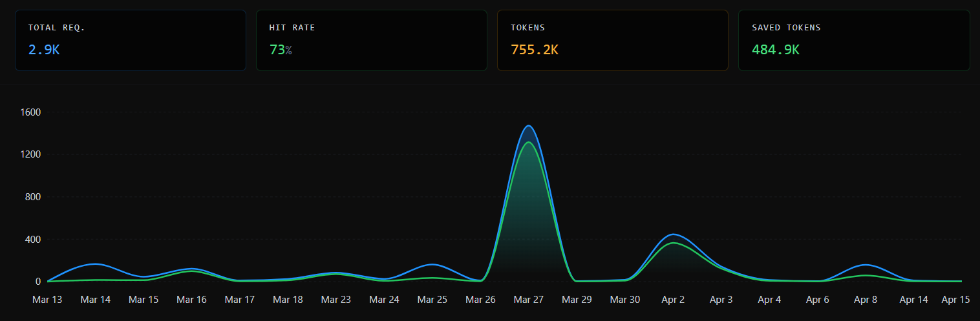The height and width of the screenshot is (321, 980).
Task: Click the Mar 24 x-axis label
Action: coord(385,300)
